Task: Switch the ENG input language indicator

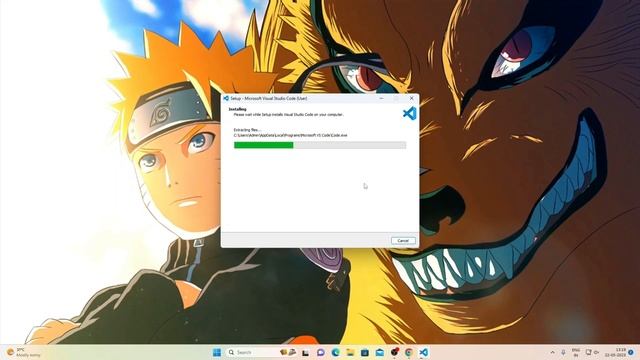Action: [576, 352]
